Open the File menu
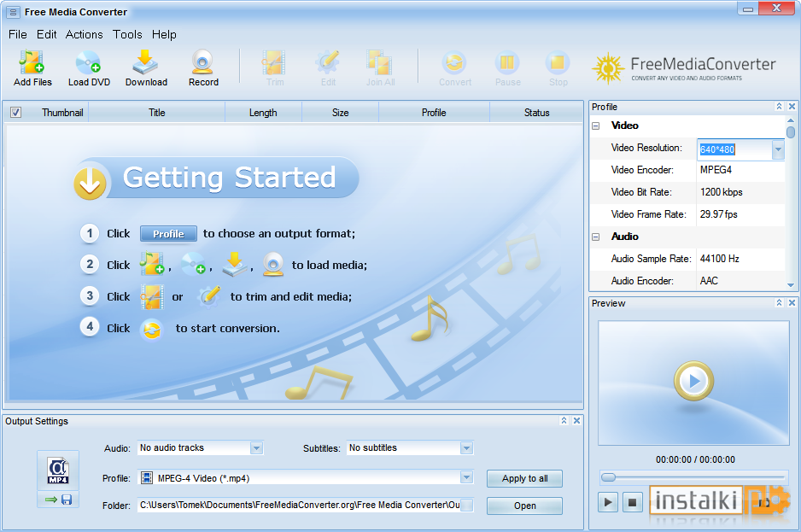Image resolution: width=801 pixels, height=532 pixels. [18, 34]
